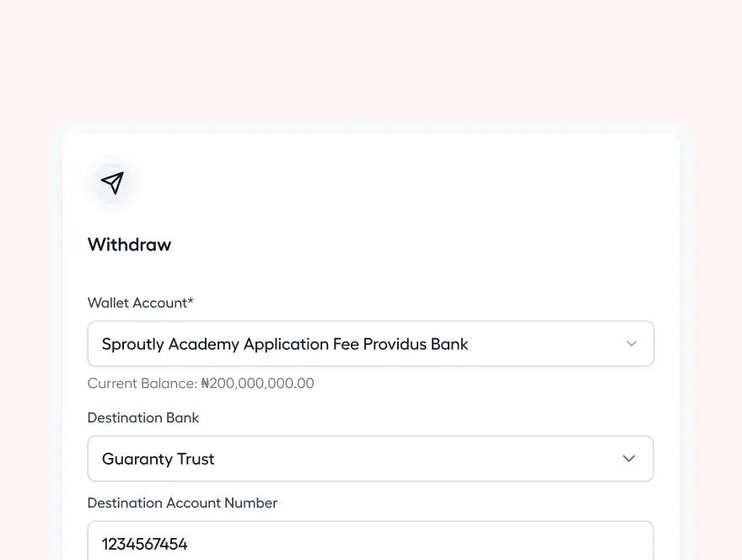Click the Destination Account Number label
The height and width of the screenshot is (560, 742).
[x=182, y=503]
